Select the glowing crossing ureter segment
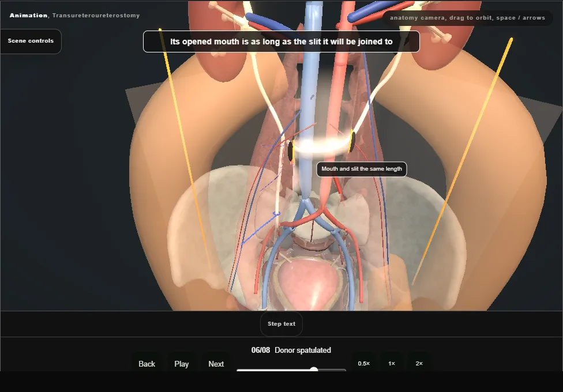This screenshot has width=563, height=392. click(x=321, y=147)
